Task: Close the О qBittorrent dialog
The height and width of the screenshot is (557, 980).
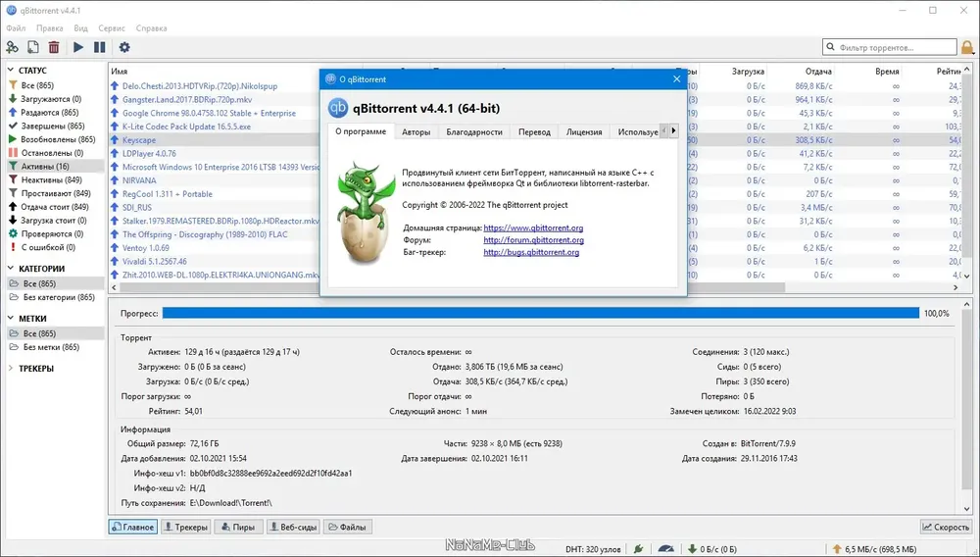Action: click(676, 79)
